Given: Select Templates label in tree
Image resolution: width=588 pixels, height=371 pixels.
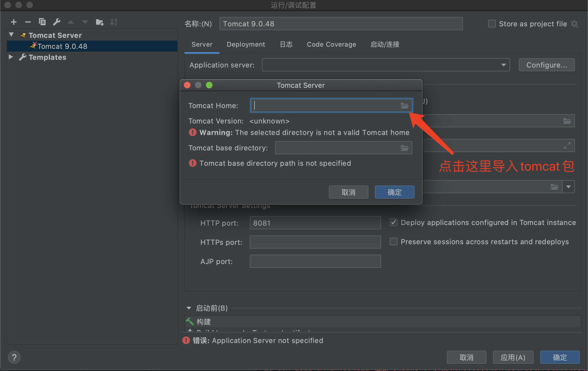Looking at the screenshot, I should coord(47,57).
